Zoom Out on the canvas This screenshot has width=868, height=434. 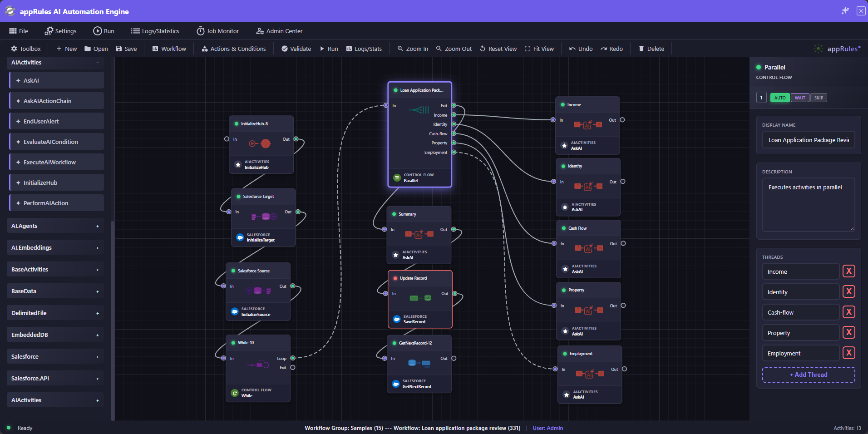click(454, 49)
